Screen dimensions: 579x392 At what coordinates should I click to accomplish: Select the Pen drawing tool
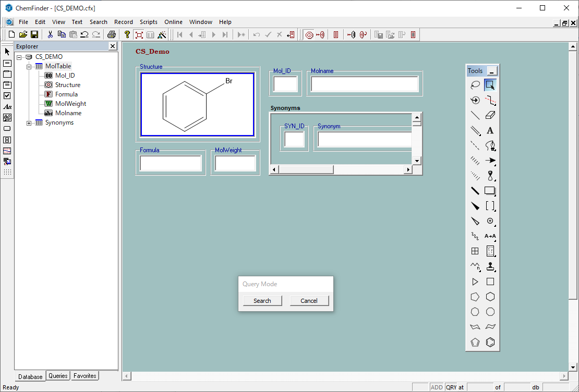click(490, 145)
